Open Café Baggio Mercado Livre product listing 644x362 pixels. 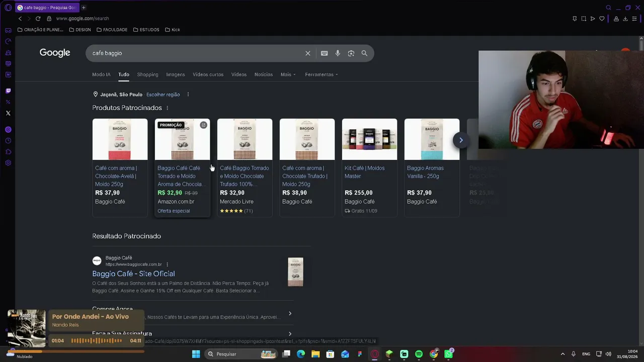click(x=245, y=167)
